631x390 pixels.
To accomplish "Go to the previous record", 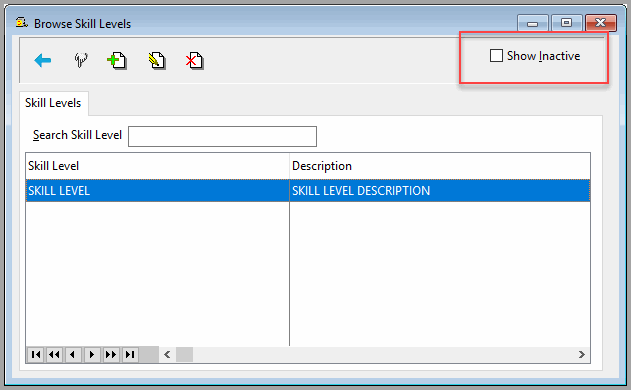I will click(x=73, y=355).
